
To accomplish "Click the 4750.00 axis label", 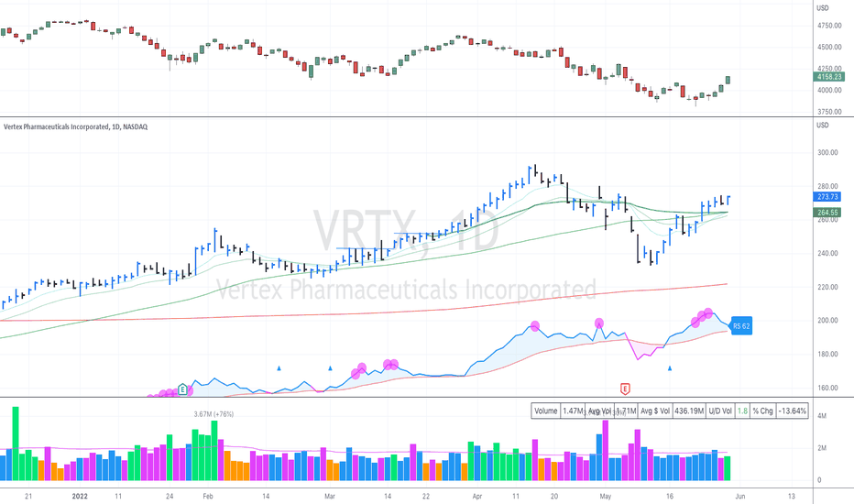I will (x=829, y=26).
